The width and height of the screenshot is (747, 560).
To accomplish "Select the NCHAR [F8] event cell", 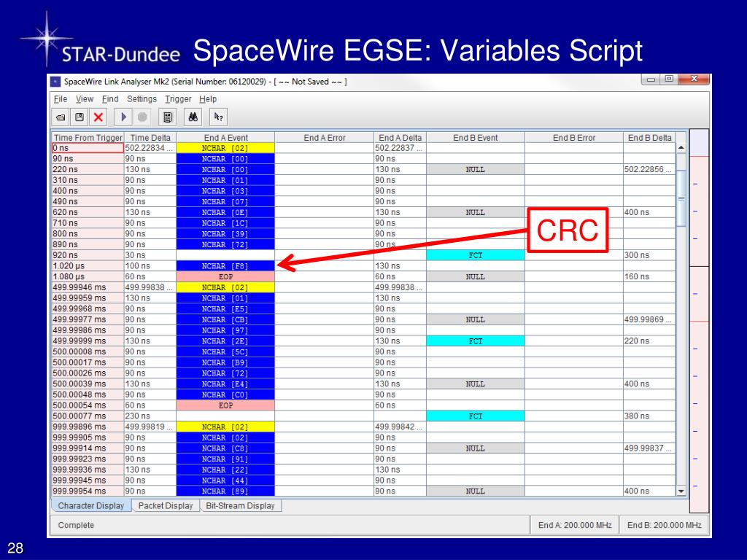I will tap(225, 266).
